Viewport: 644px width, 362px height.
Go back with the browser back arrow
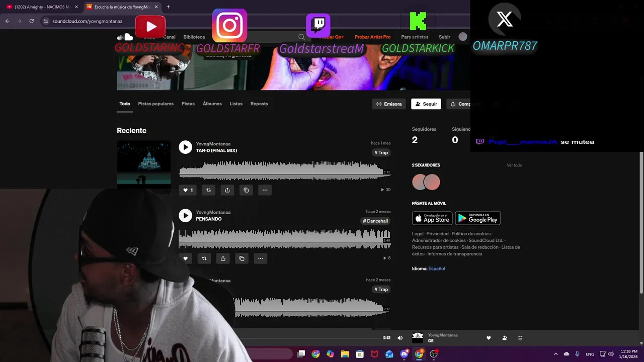7,21
